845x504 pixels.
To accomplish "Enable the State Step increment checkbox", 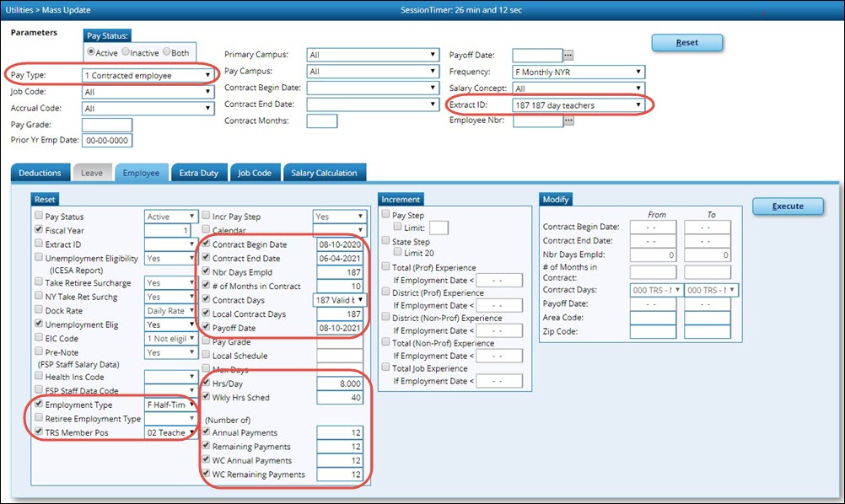I will (x=385, y=241).
